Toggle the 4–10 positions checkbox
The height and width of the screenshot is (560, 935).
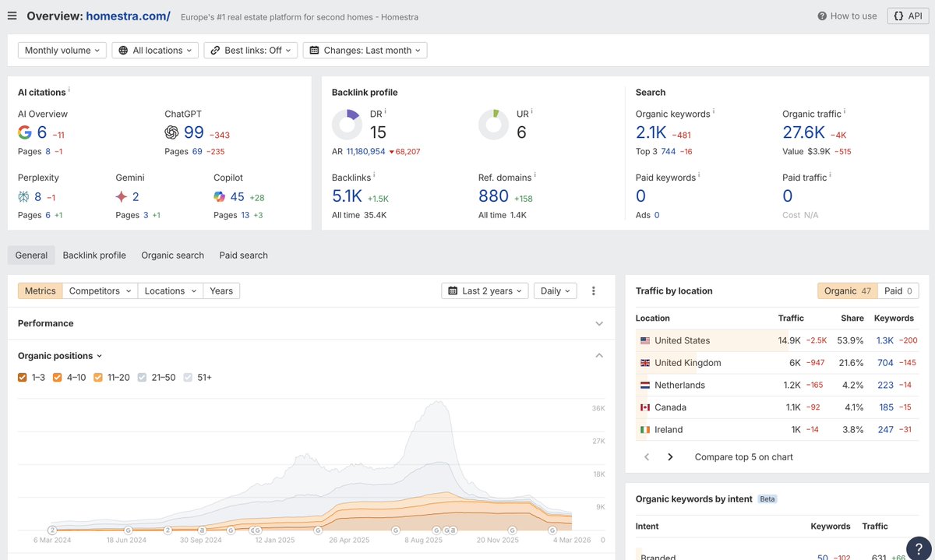(x=58, y=378)
